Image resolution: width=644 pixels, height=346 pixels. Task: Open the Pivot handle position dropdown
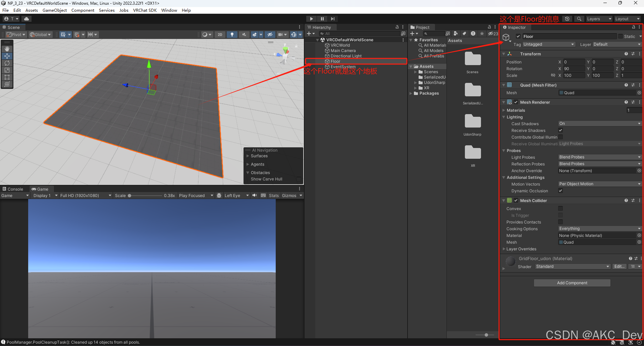click(x=16, y=35)
